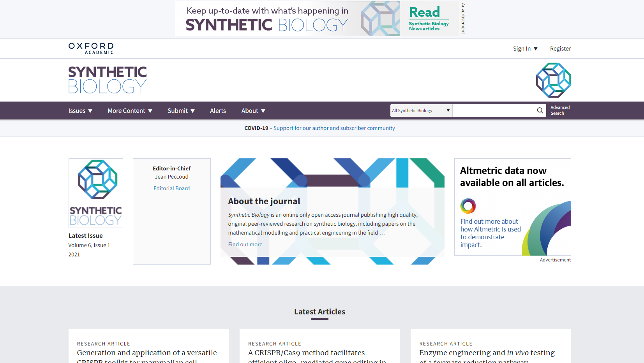Screen dimensions: 644x363
Task: Click Read Synthetic Biology News articles
Action: pyautogui.click(x=429, y=19)
